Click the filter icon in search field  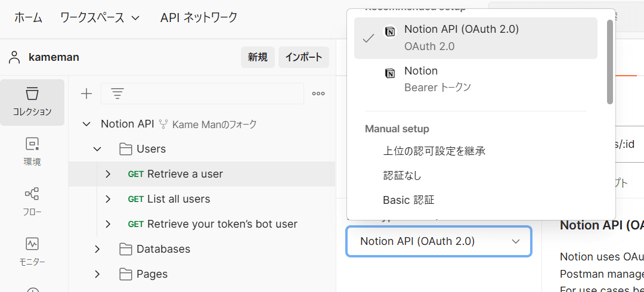[118, 94]
